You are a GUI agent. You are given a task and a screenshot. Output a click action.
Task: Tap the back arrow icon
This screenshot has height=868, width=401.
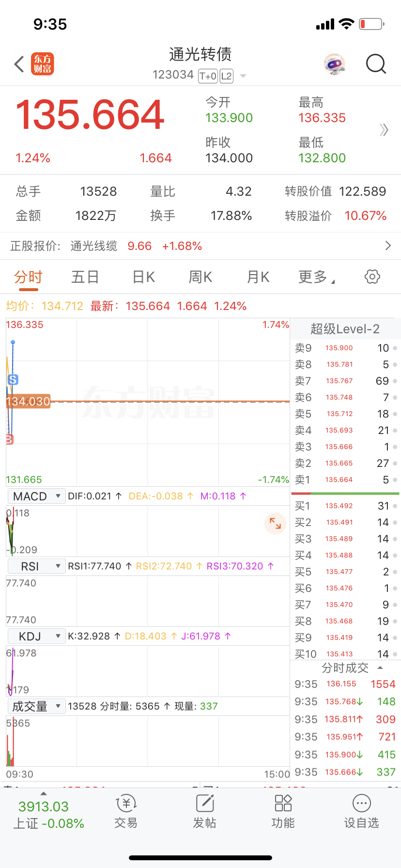point(19,64)
